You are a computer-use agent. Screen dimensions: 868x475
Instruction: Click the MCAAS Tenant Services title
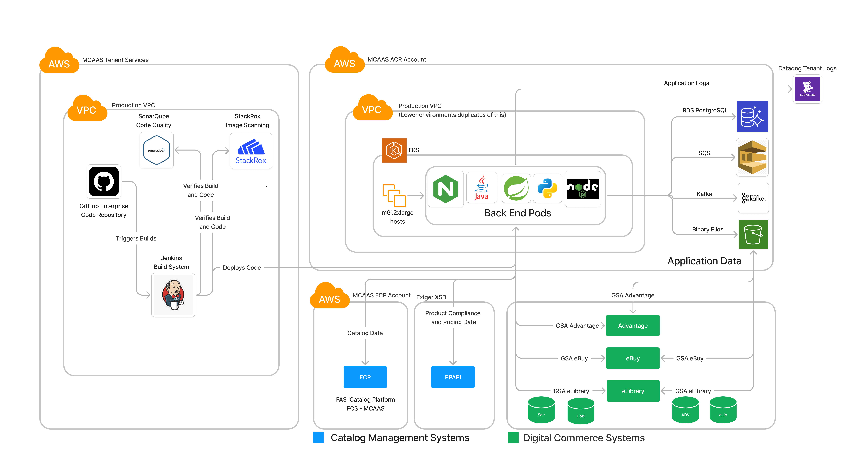point(115,60)
